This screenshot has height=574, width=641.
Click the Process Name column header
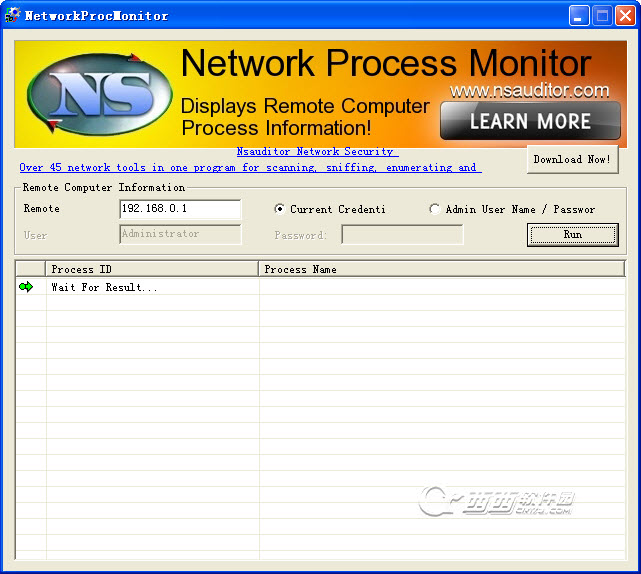click(x=442, y=269)
